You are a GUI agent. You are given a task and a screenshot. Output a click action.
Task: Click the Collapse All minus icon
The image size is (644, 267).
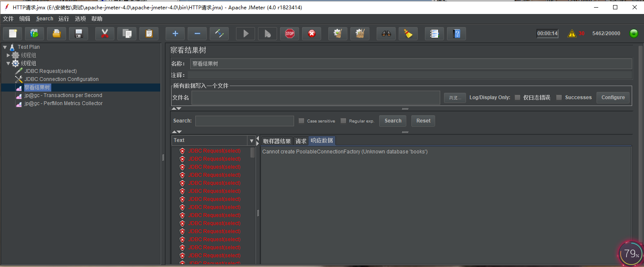click(197, 33)
